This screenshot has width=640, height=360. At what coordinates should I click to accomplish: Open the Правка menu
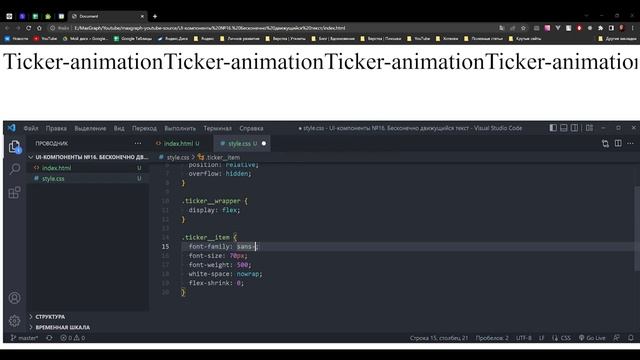tap(56, 128)
